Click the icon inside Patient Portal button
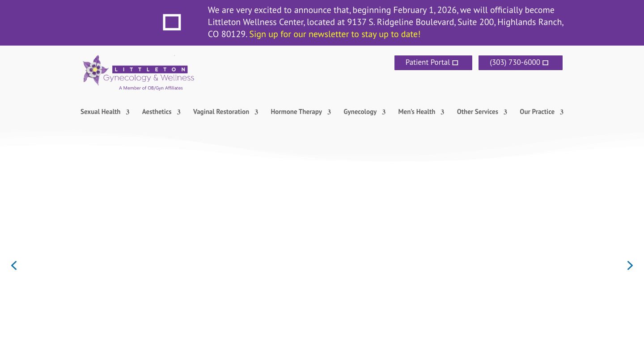The height and width of the screenshot is (362, 644). (455, 63)
